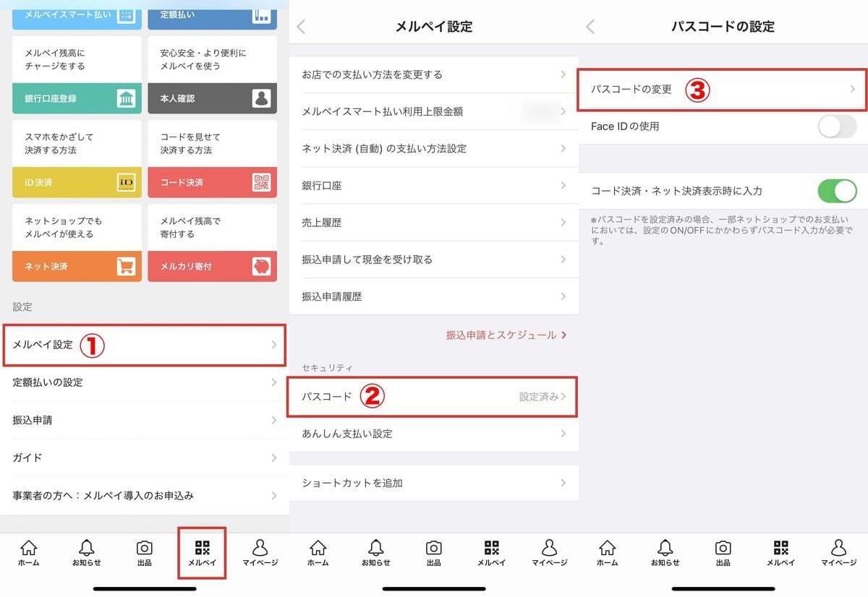Open メルペイスマート払い利用上限金額 row
868x597 pixels.
(434, 111)
